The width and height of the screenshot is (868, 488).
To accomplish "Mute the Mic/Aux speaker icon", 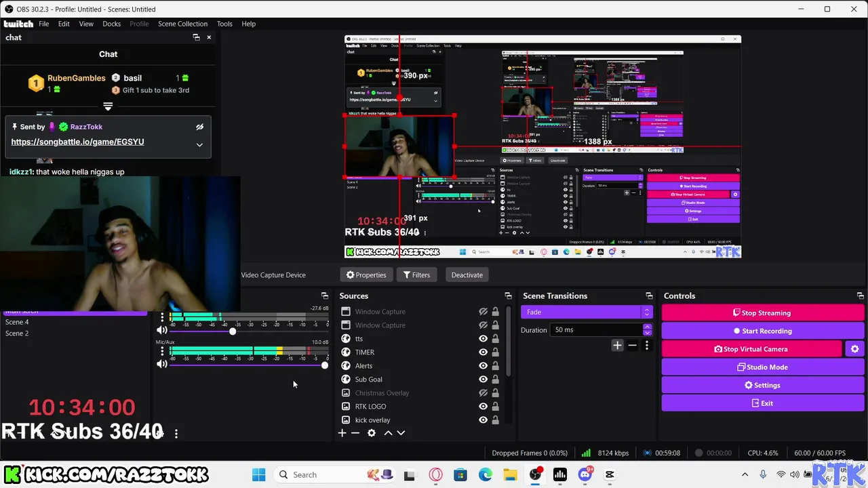I will 161,364.
